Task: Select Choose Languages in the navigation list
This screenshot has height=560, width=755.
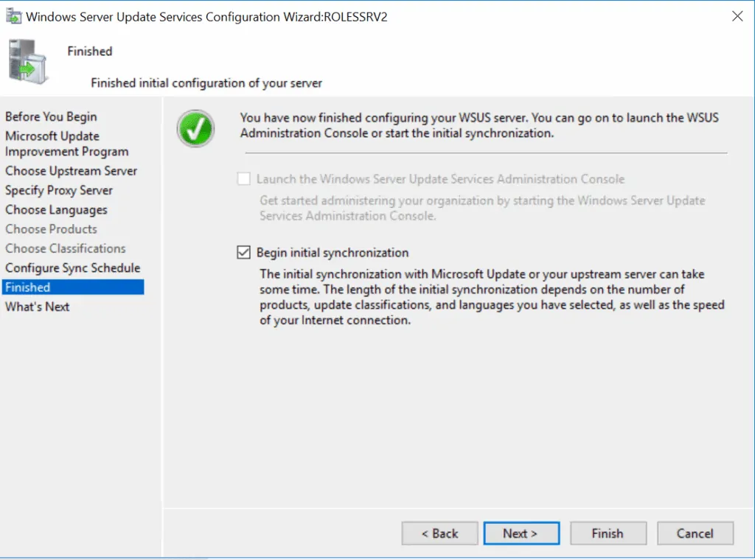Action: (55, 209)
